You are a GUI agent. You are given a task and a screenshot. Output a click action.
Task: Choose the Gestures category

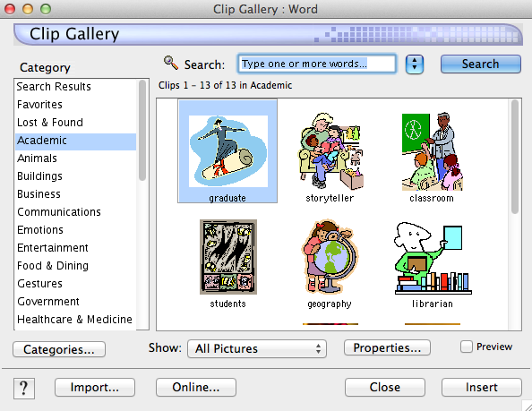pos(75,284)
